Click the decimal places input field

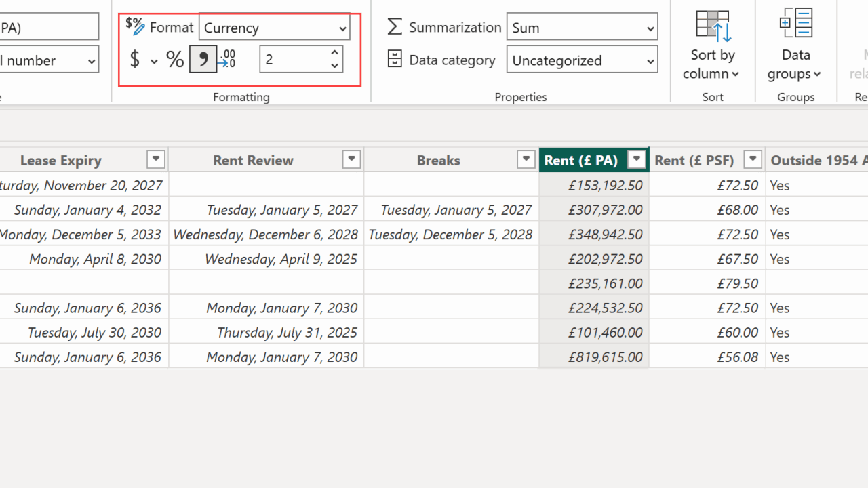tap(293, 60)
